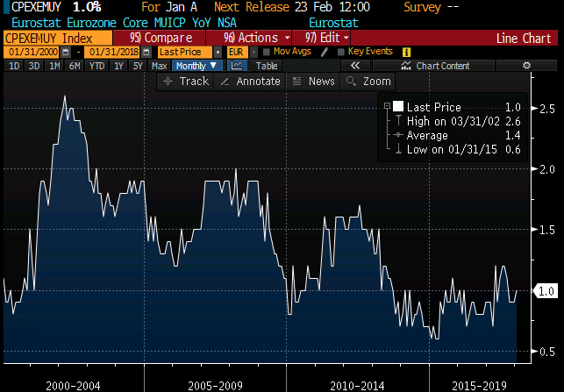Screen dimensions: 564x392
Task: Open the Chart Content panel
Action: [x=435, y=66]
